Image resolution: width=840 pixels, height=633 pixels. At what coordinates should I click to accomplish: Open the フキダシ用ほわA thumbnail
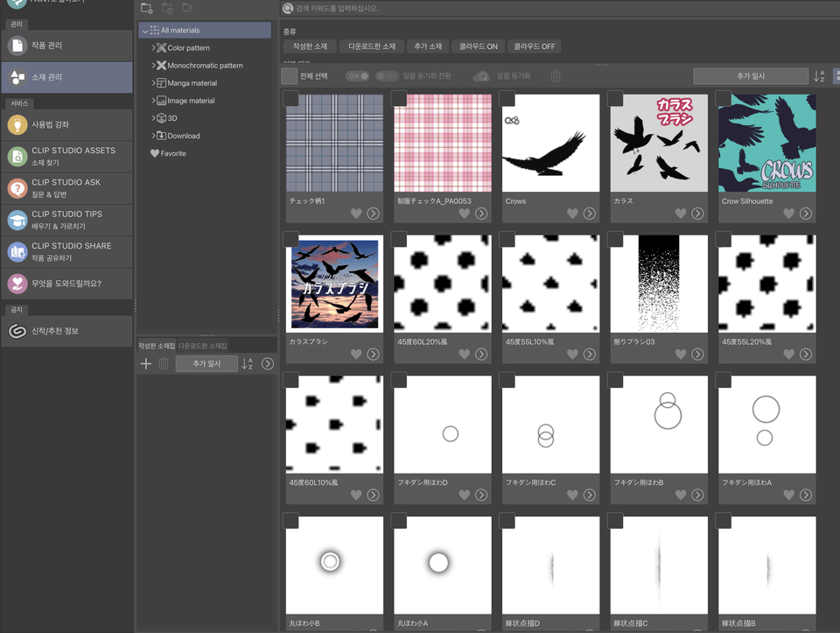pos(767,425)
